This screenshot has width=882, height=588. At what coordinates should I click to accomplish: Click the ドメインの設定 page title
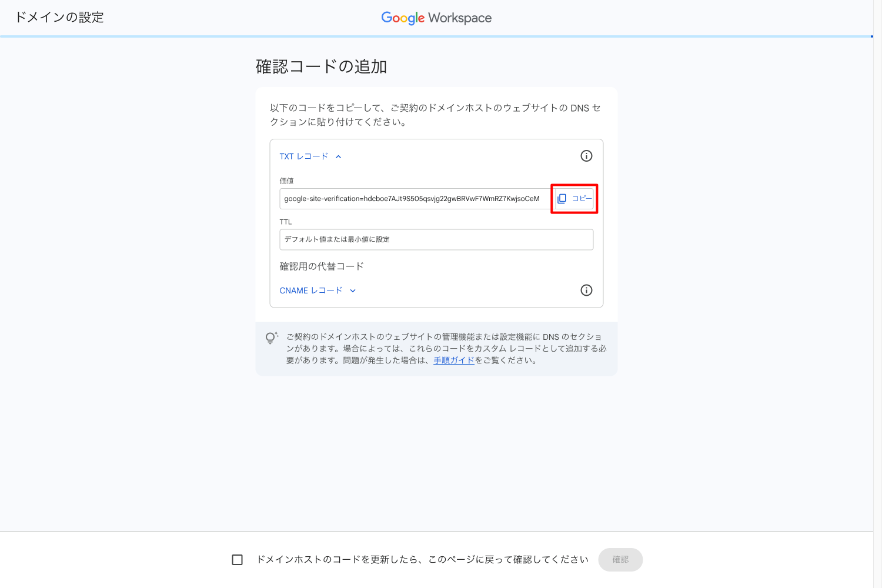59,18
